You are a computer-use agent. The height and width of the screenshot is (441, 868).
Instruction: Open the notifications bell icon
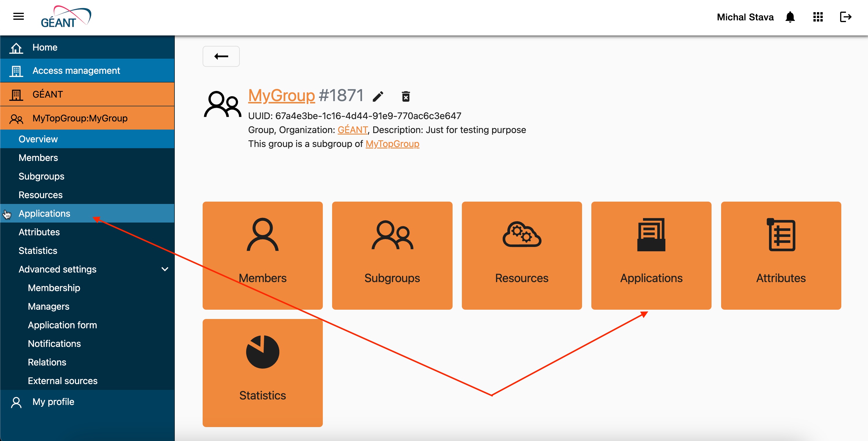point(790,17)
